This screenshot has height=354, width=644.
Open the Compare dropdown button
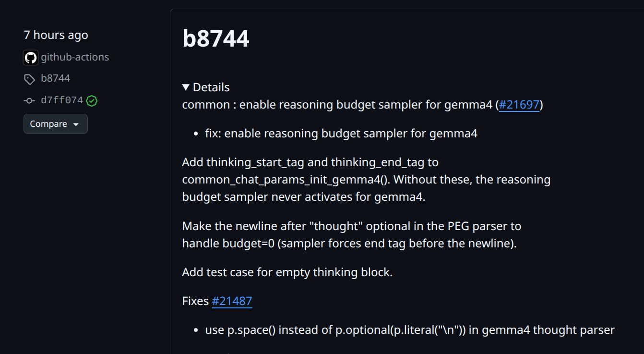[x=55, y=124]
